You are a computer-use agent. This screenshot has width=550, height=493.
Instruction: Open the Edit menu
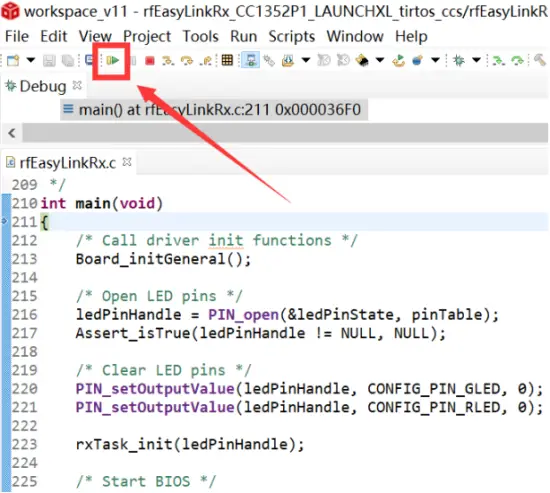(53, 36)
